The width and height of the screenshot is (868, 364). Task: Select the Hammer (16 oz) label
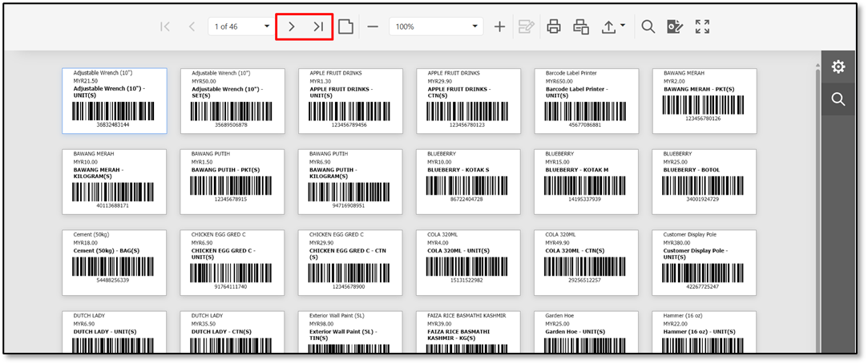point(704,331)
